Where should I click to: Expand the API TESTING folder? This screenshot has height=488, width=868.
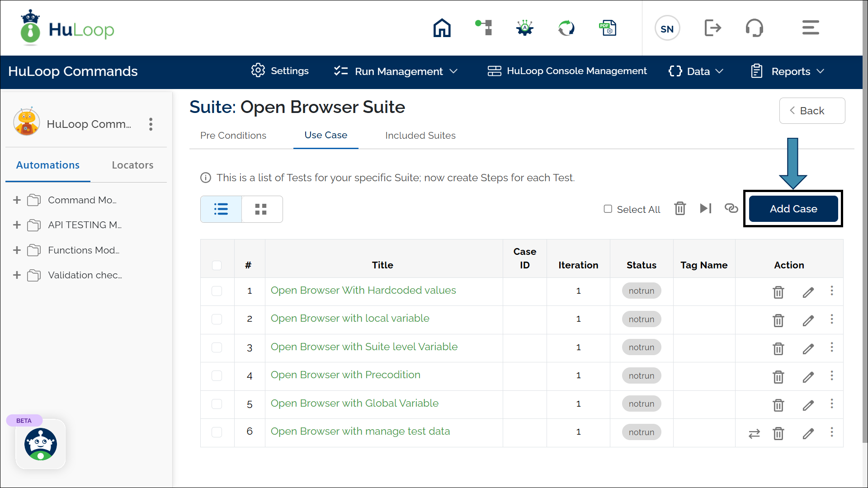tap(17, 225)
